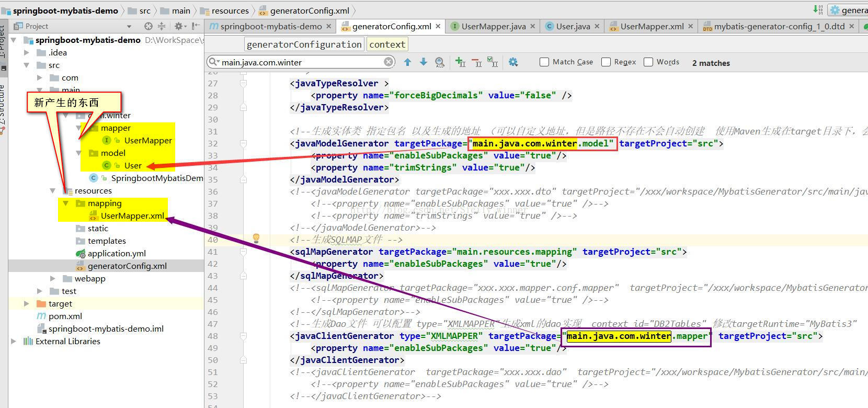Image resolution: width=868 pixels, height=408 pixels.
Task: Close the UserMapper.java tab
Action: click(532, 26)
